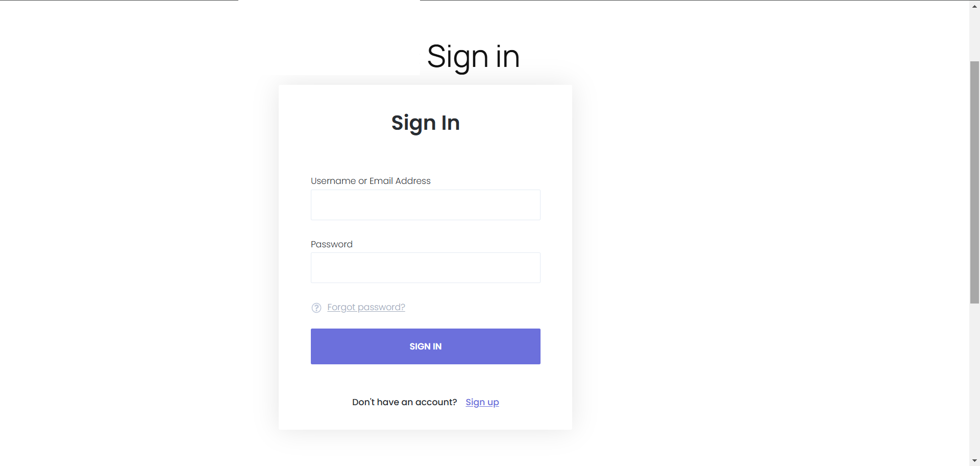Image resolution: width=980 pixels, height=466 pixels.
Task: Click empty space between Password field and Forgot link
Action: point(459,295)
